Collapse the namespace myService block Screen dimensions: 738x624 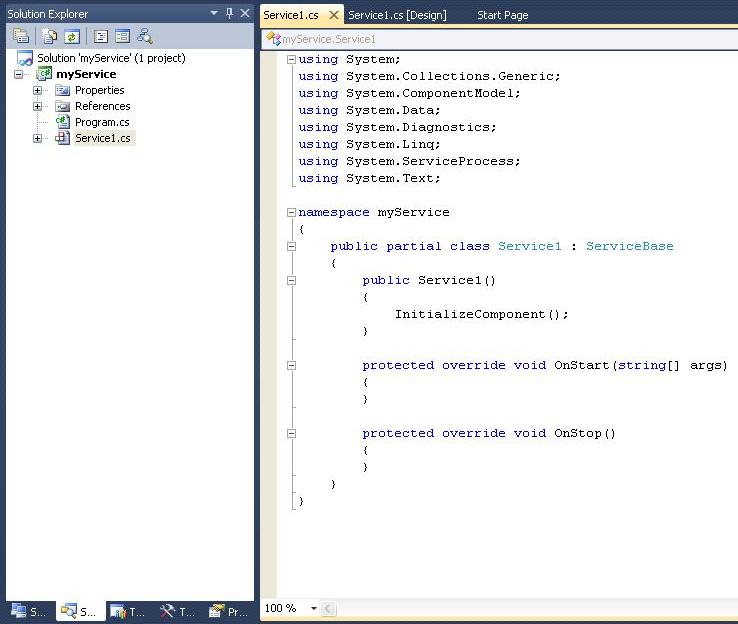291,213
